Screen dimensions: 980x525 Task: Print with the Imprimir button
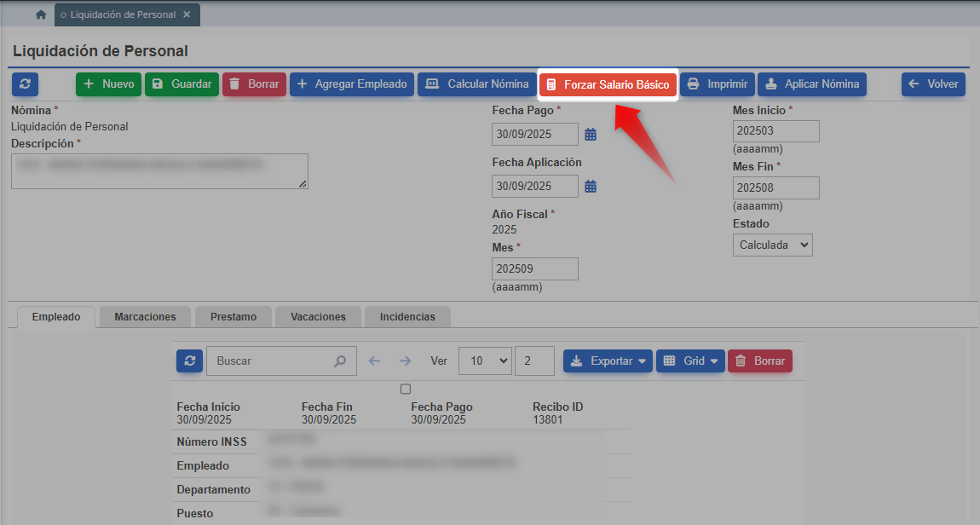click(718, 84)
